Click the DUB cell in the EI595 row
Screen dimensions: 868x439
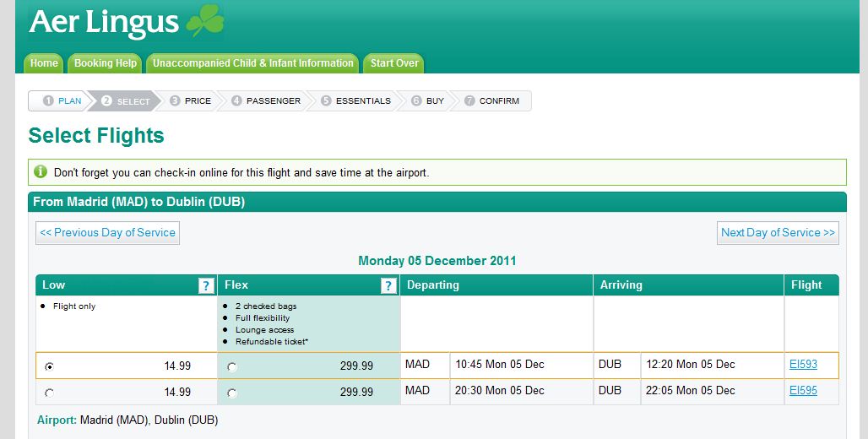(617, 390)
